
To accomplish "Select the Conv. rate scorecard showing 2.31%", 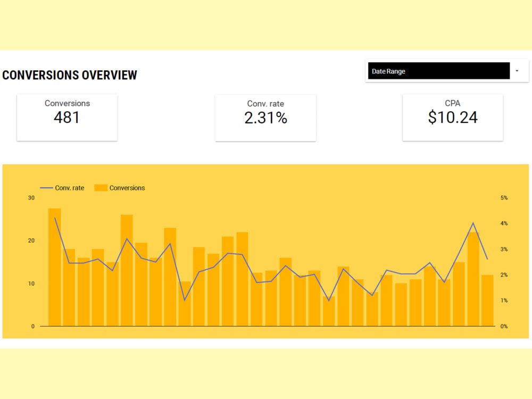I will 265,118.
